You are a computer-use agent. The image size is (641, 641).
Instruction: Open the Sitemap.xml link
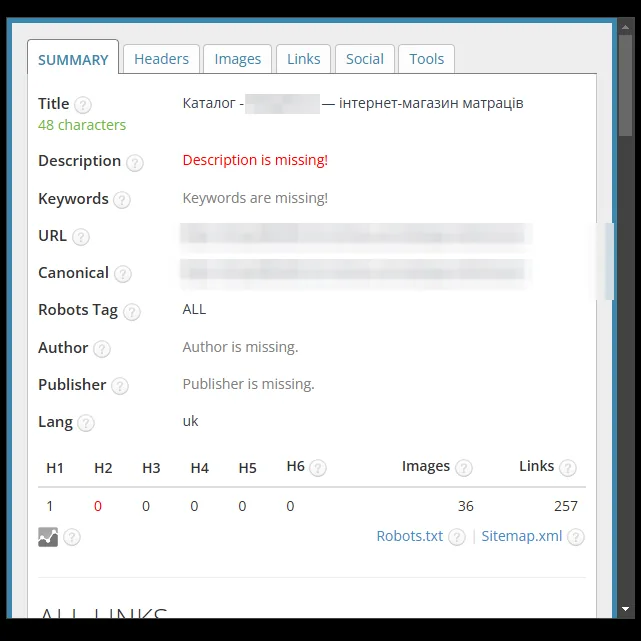522,536
